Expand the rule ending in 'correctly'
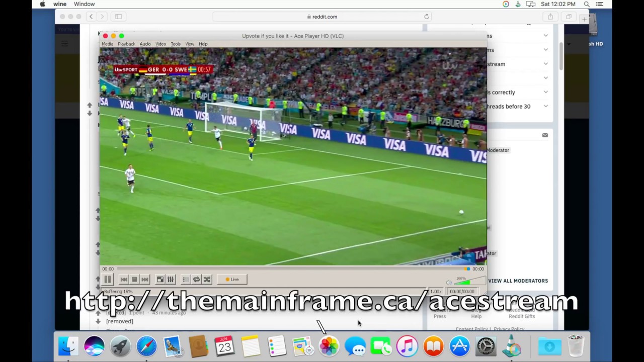The height and width of the screenshot is (362, 644). (x=546, y=92)
